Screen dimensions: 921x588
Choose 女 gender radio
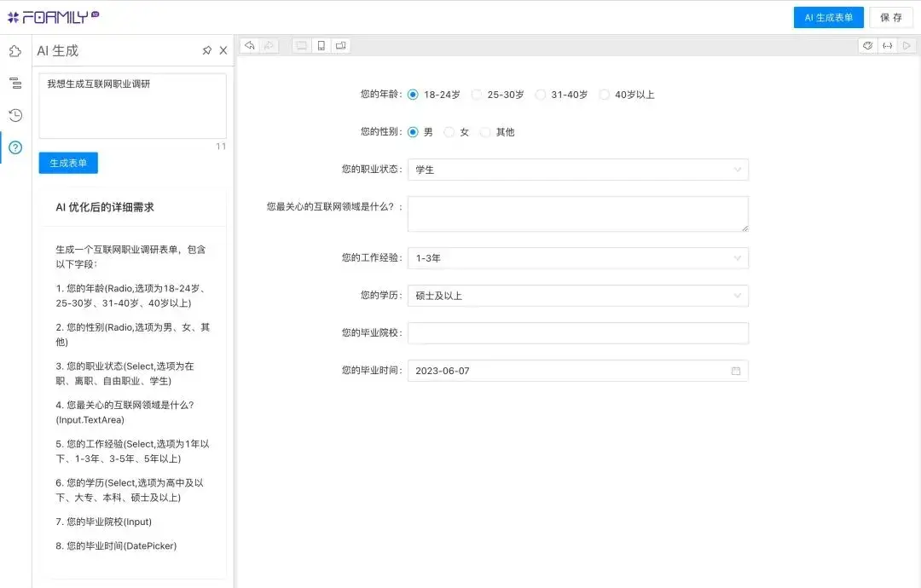pyautogui.click(x=449, y=132)
